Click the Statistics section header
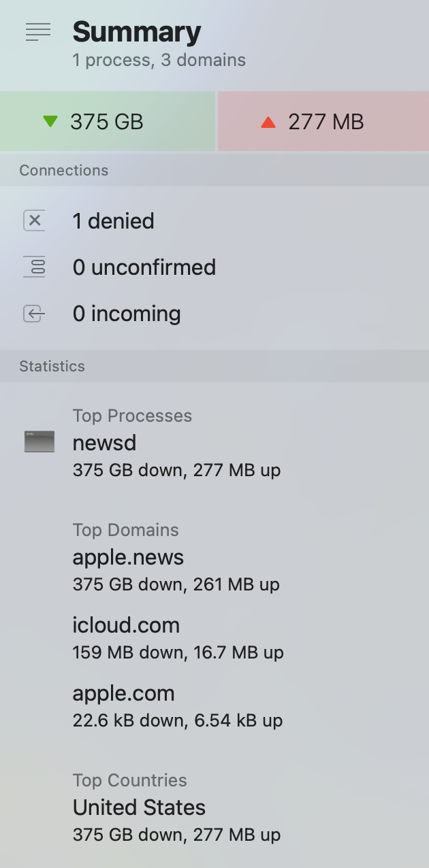429x868 pixels. 52,366
